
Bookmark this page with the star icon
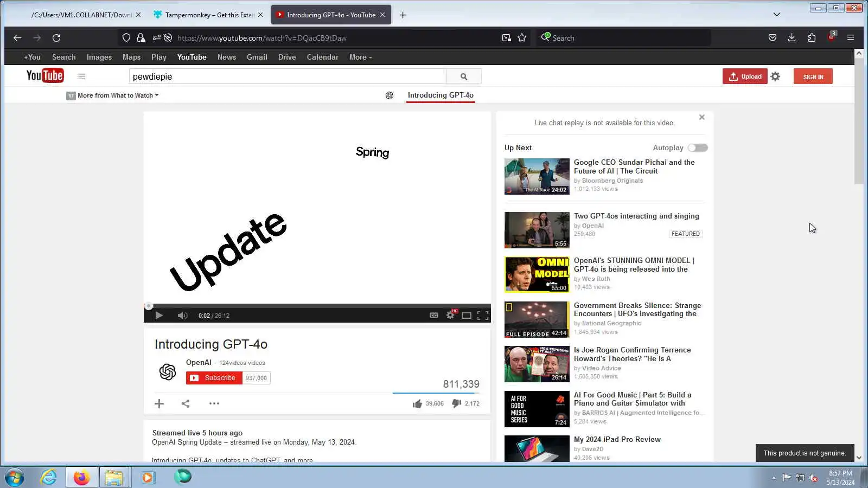(522, 38)
